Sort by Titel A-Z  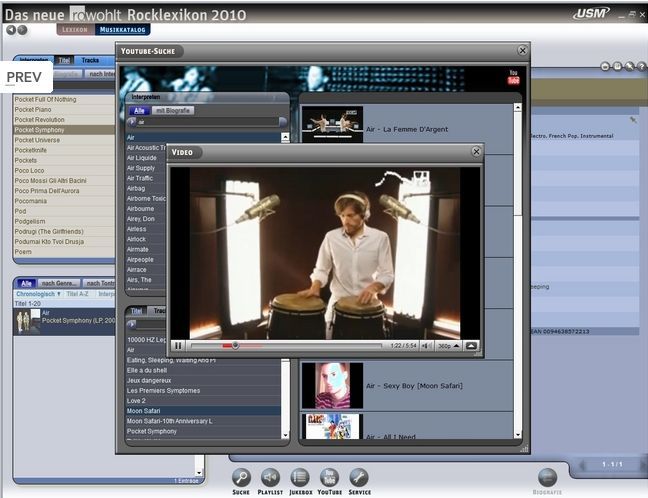[x=77, y=294]
